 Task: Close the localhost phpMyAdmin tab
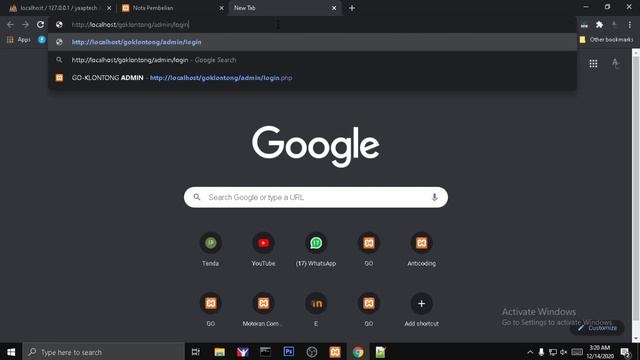[109, 8]
